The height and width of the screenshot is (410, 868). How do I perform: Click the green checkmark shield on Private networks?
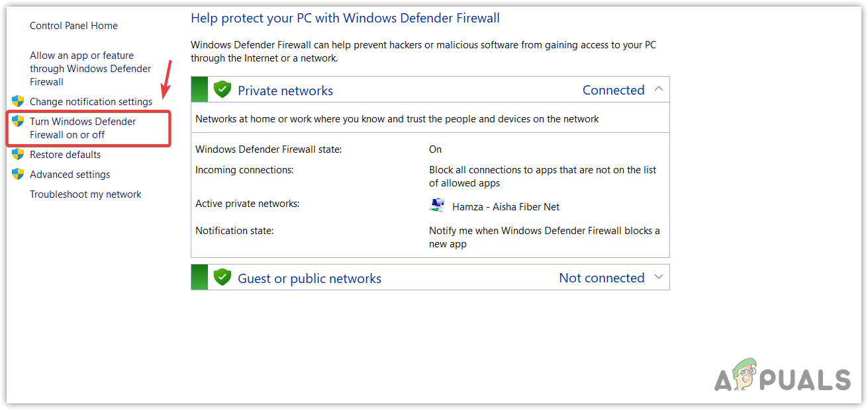(x=222, y=89)
